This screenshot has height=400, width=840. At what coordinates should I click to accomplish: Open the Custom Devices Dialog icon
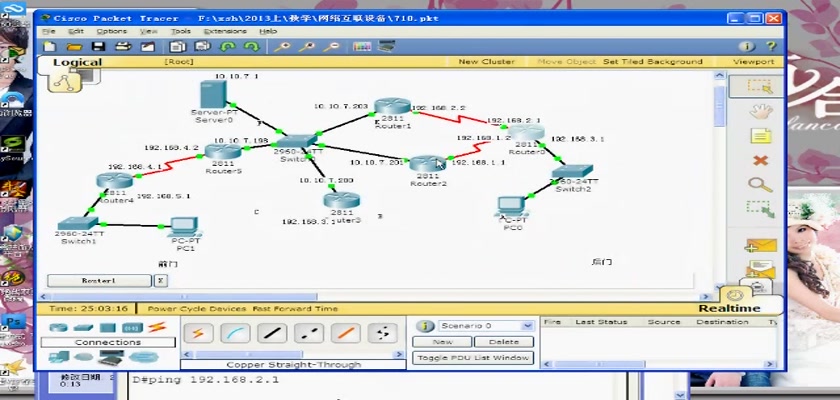[386, 47]
